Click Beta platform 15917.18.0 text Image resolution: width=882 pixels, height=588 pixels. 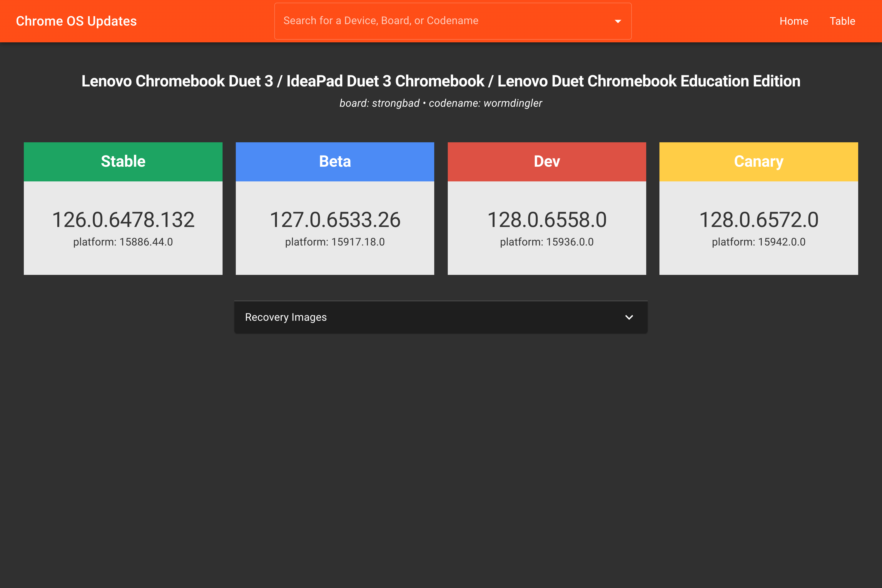coord(335,242)
